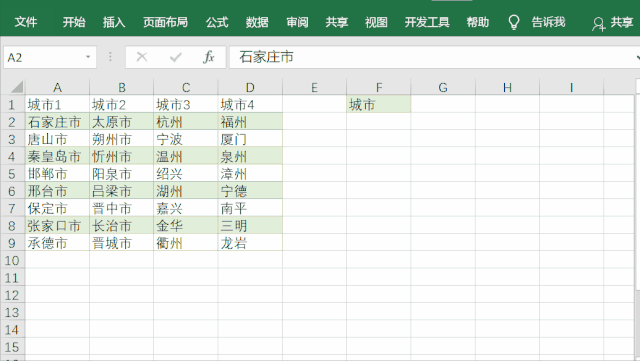
Task: Click cell containing 城市4
Action: 250,105
